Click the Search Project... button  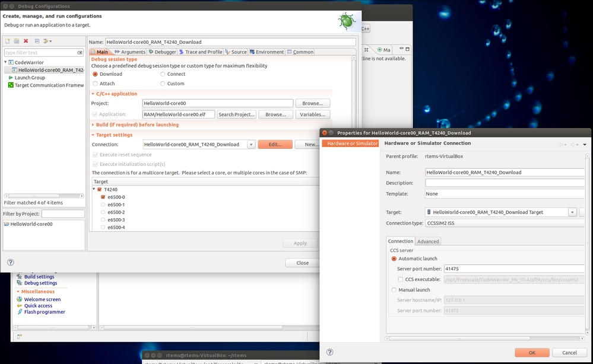236,114
